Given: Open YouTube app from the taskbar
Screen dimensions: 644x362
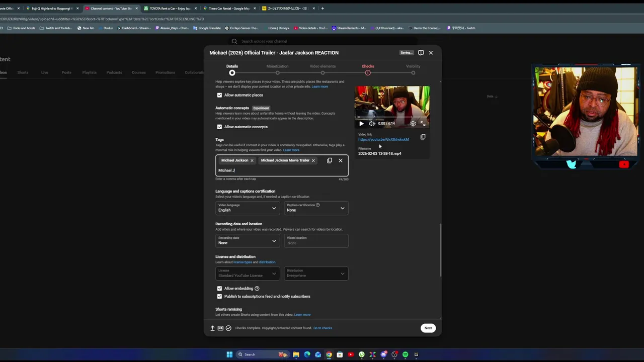Looking at the screenshot, I should [351, 354].
